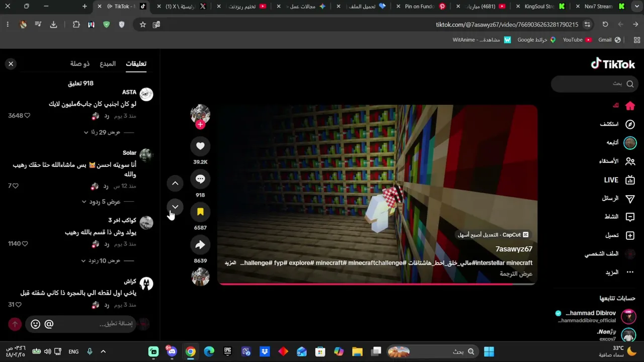Toggle the taskbar microphone icon
The width and height of the screenshot is (644, 362).
[90, 351]
